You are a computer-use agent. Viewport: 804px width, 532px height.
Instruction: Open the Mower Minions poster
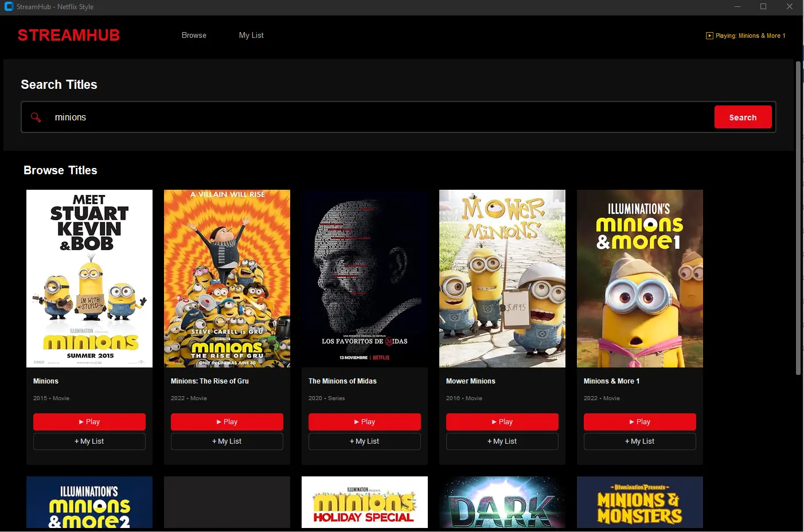(502, 279)
